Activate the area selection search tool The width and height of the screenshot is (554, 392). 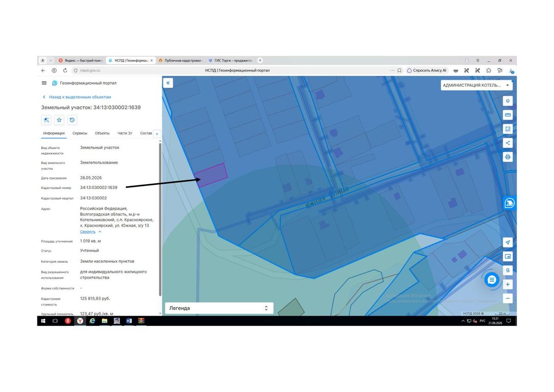point(508,129)
